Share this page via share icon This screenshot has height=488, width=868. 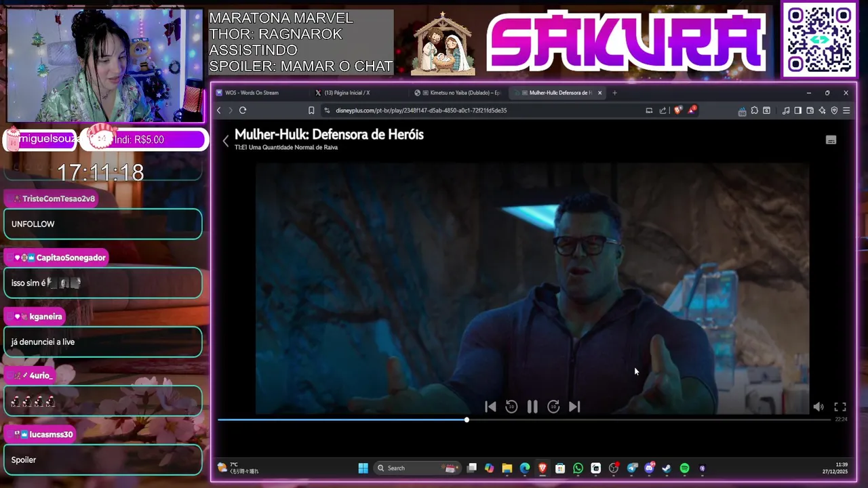coord(663,110)
